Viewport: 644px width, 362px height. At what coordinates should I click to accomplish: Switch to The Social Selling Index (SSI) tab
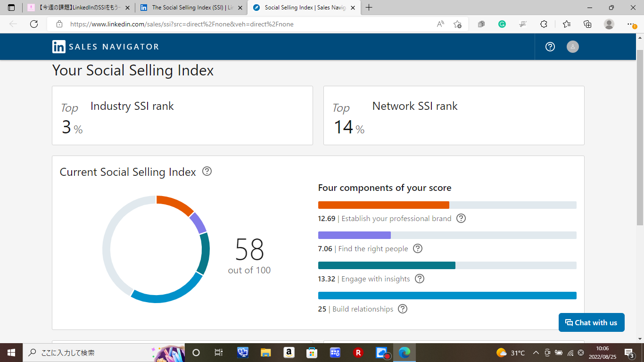191,8
